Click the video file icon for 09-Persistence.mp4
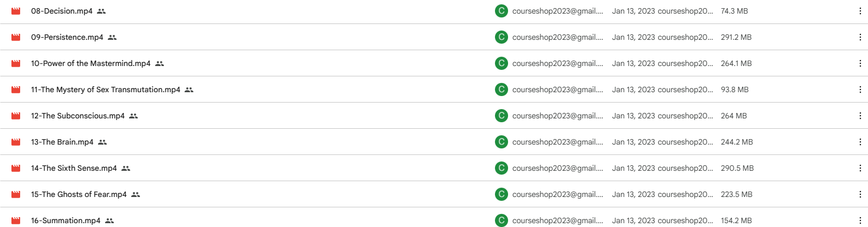 click(x=16, y=37)
